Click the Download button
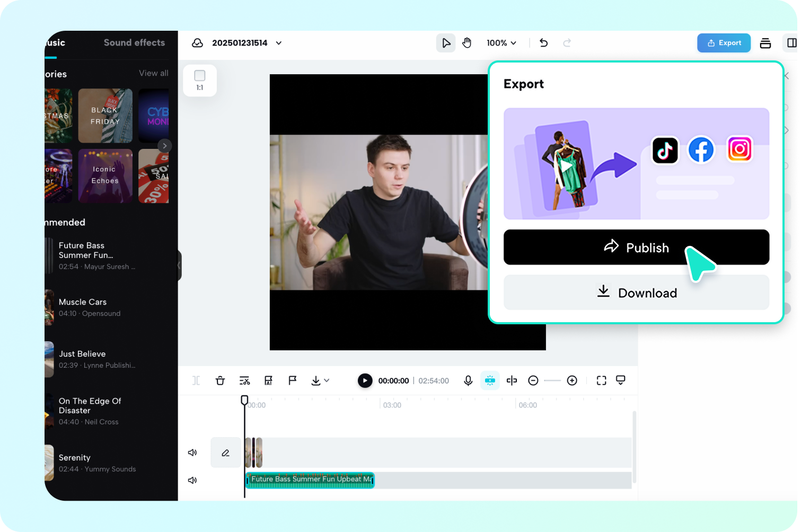Viewport: 801px width, 532px height. [636, 292]
